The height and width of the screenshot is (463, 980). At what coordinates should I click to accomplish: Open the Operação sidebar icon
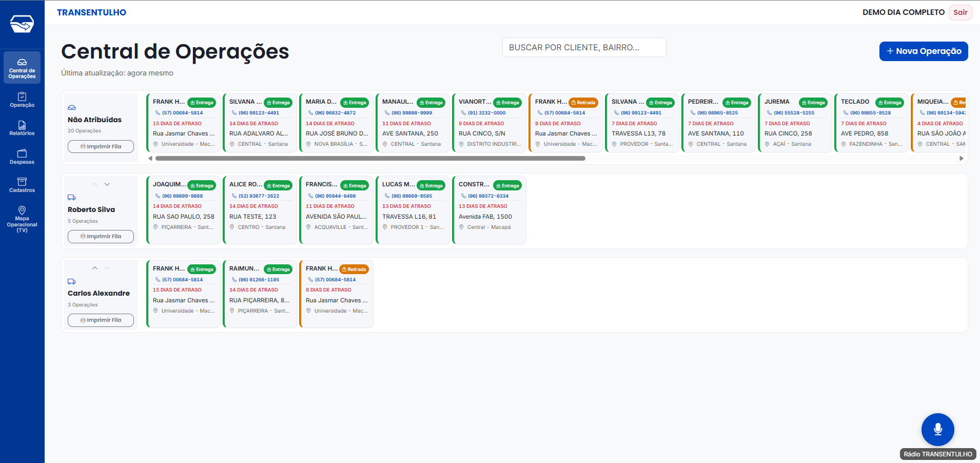tap(22, 100)
